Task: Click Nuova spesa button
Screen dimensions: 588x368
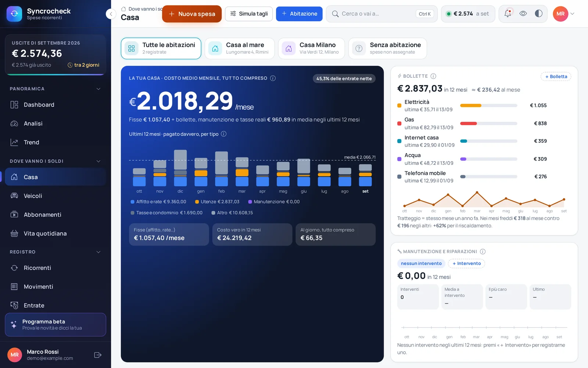Action: tap(192, 14)
